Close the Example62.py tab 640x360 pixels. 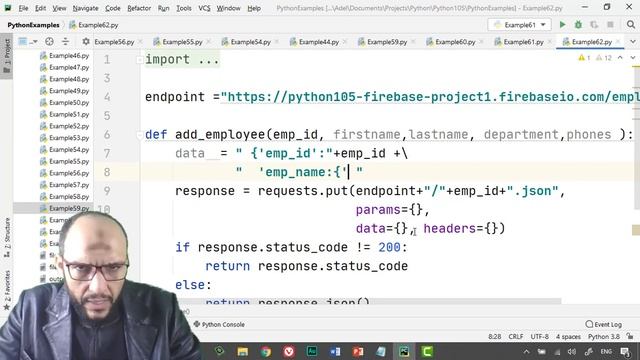(618, 42)
